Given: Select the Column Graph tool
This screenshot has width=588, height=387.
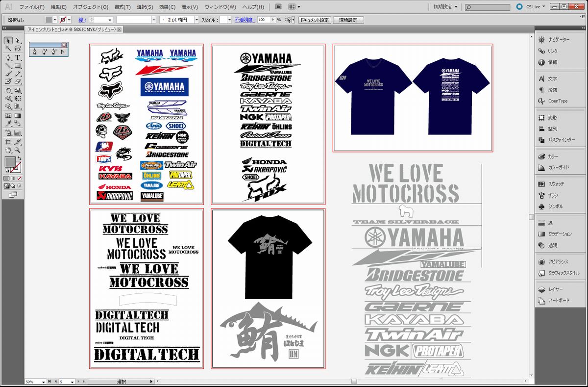Looking at the screenshot, I should 18,133.
